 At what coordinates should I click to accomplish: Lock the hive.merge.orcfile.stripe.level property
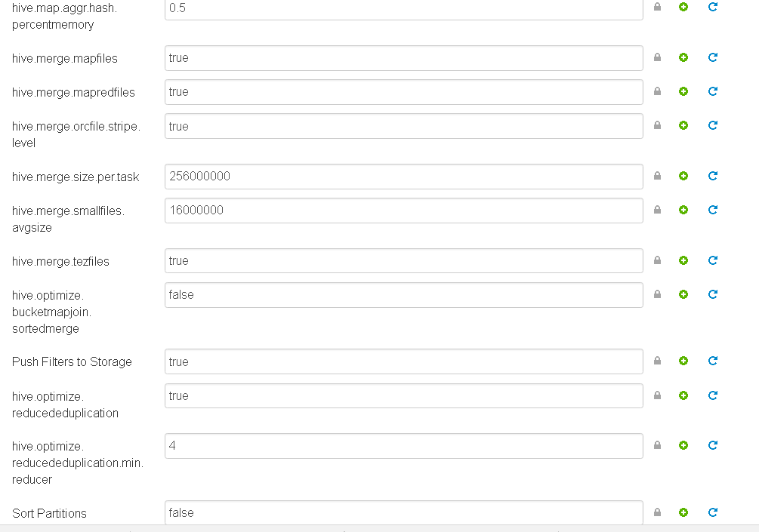click(656, 125)
